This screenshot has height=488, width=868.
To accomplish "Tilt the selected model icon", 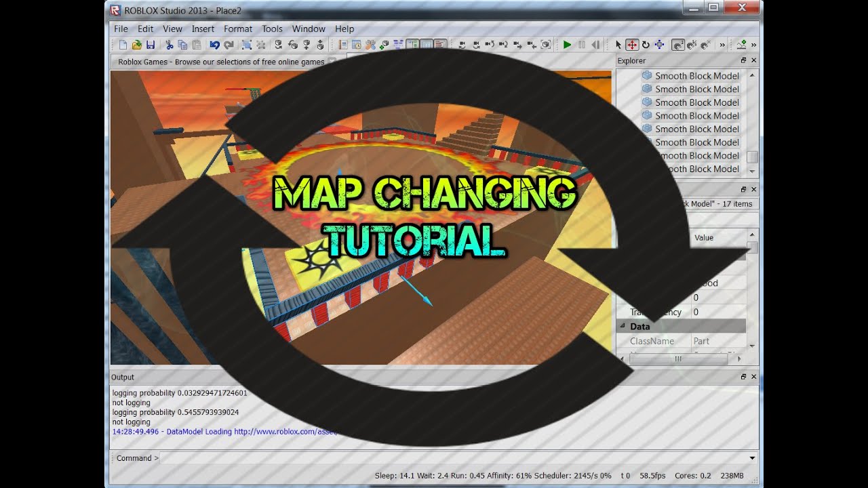I will pos(292,45).
